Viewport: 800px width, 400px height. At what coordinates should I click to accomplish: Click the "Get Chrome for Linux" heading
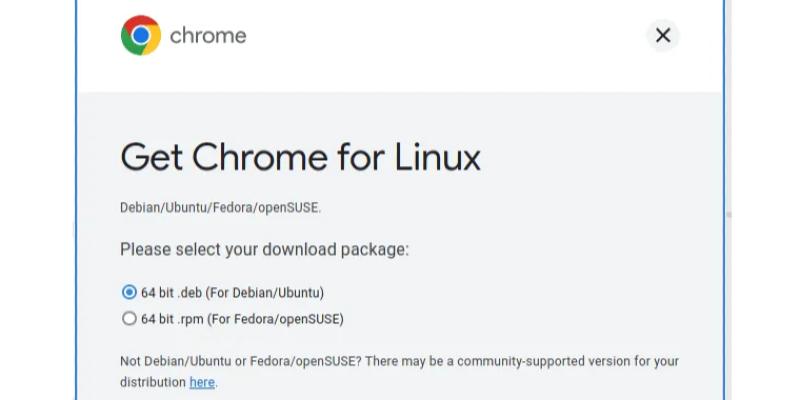[x=300, y=157]
